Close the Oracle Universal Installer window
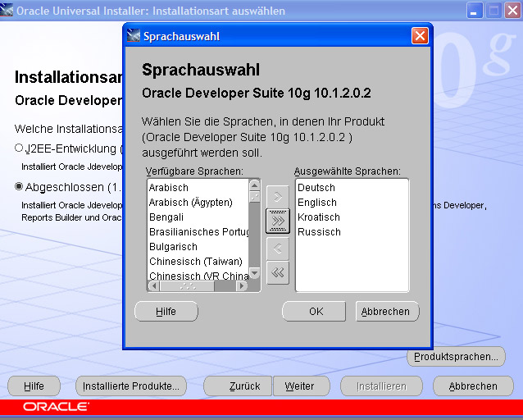The image size is (523, 420). click(x=513, y=11)
